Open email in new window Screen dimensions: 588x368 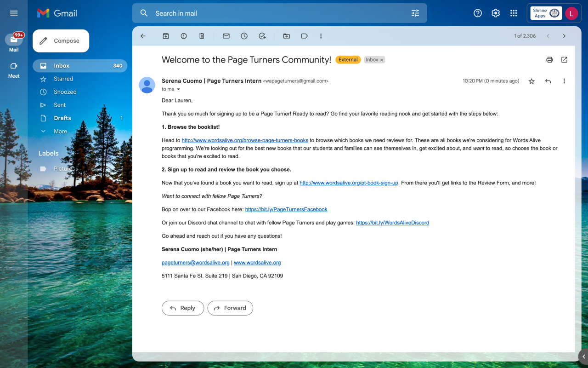pos(564,60)
